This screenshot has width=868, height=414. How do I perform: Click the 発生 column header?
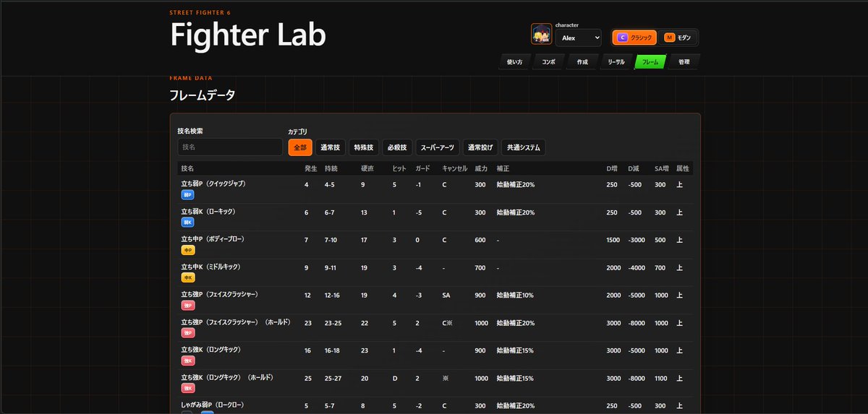[x=311, y=168]
